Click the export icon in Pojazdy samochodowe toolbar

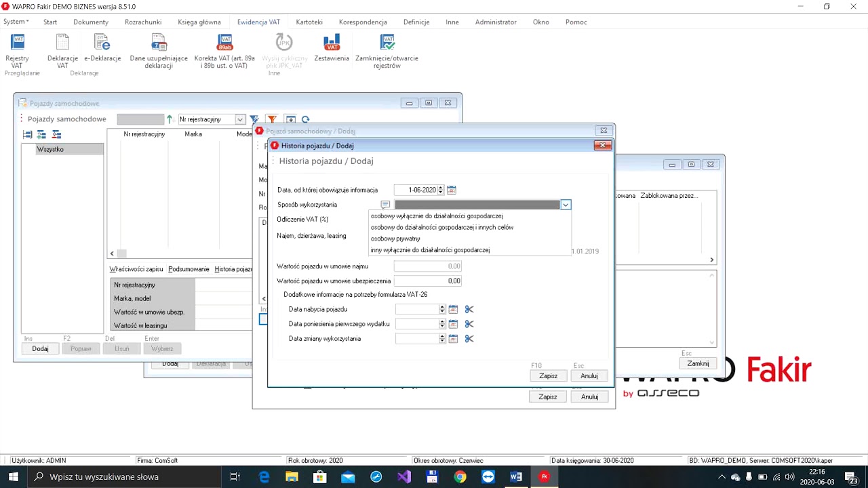(x=290, y=119)
